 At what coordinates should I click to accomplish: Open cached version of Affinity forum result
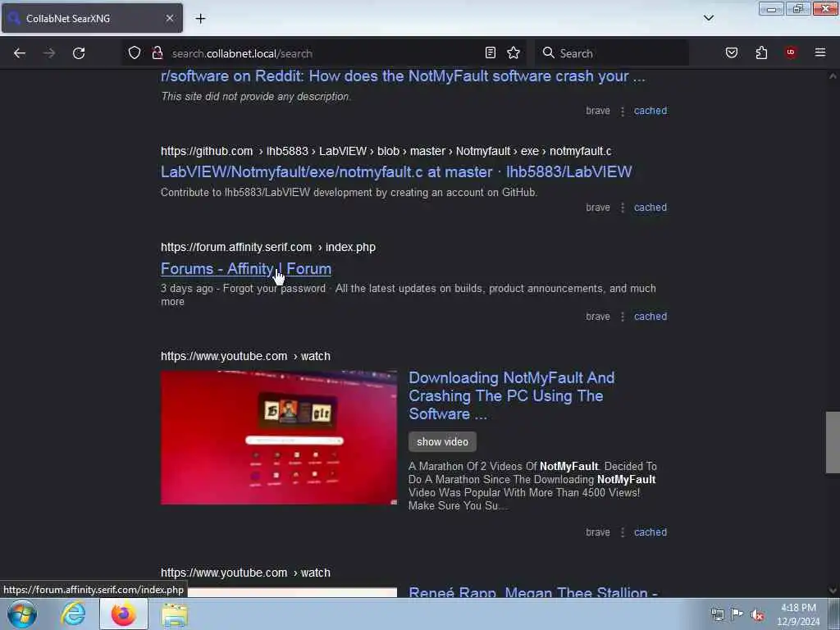pyautogui.click(x=651, y=317)
